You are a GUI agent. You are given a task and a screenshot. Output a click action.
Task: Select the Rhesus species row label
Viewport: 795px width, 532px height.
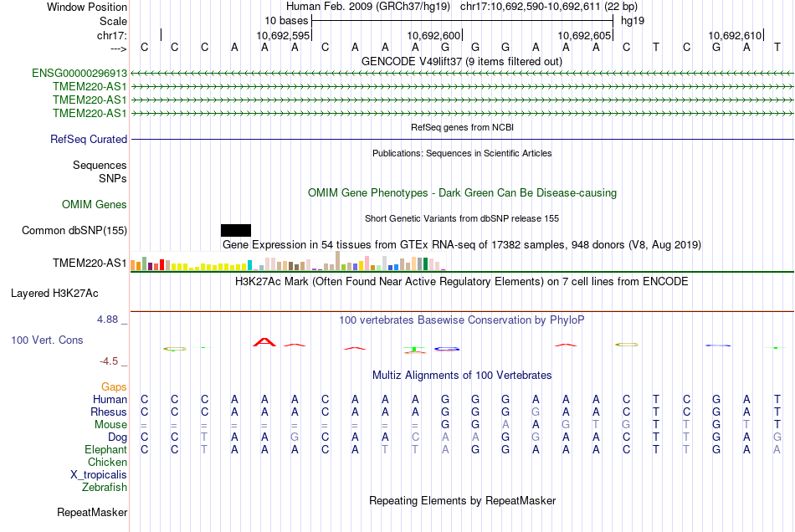coord(109,412)
